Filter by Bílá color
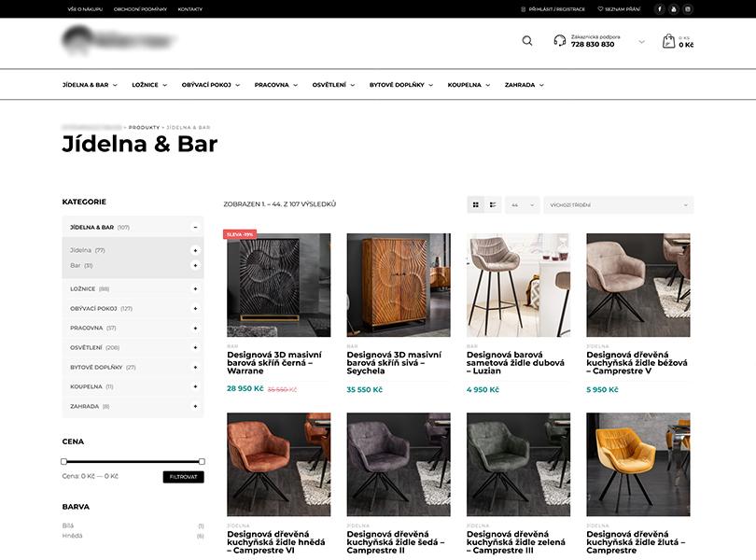Viewport: 756px width, 560px height. pyautogui.click(x=68, y=525)
